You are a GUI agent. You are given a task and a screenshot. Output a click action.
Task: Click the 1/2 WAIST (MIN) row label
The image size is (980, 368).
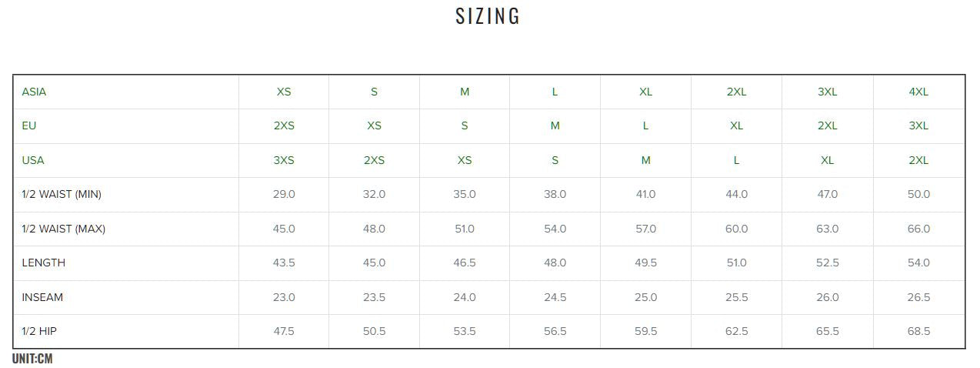[x=62, y=194]
